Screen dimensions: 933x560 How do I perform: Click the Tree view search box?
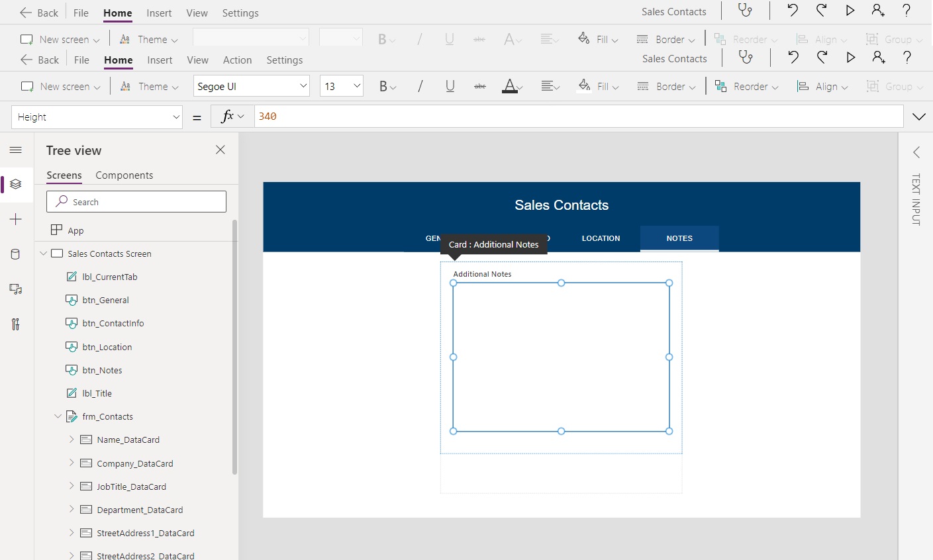(136, 201)
